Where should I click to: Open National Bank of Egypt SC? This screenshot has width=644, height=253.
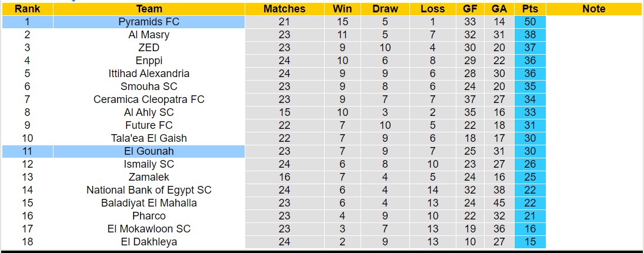tap(149, 190)
